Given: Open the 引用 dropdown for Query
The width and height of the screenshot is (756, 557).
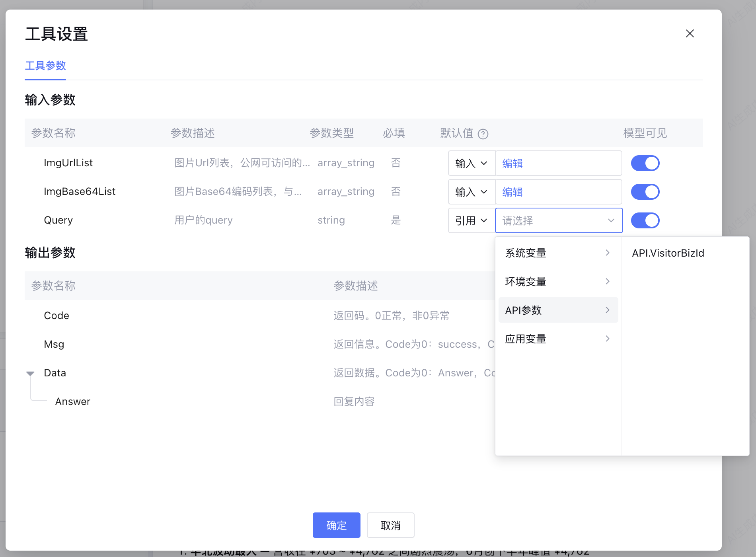Looking at the screenshot, I should 472,220.
